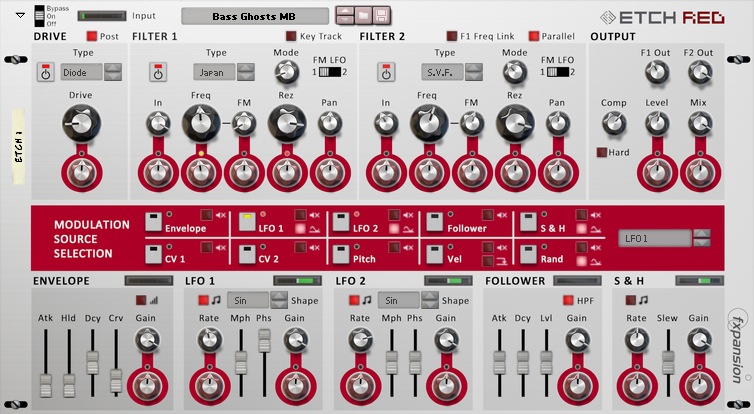Click the Output Level knob
This screenshot has height=414, width=754.
pyautogui.click(x=657, y=123)
